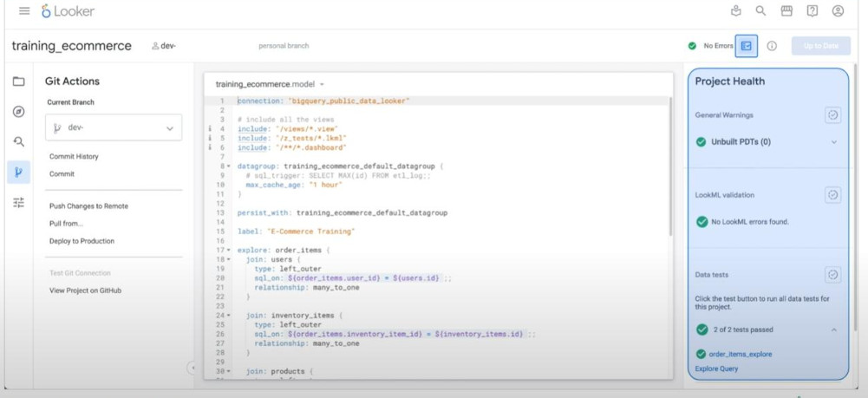Open the Explore Query link
Image resolution: width=868 pixels, height=398 pixels.
click(716, 369)
